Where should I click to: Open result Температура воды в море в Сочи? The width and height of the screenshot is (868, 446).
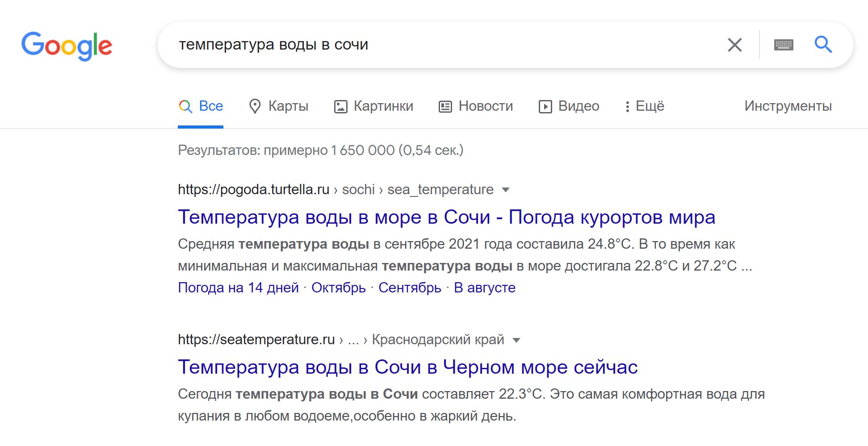[x=446, y=217]
